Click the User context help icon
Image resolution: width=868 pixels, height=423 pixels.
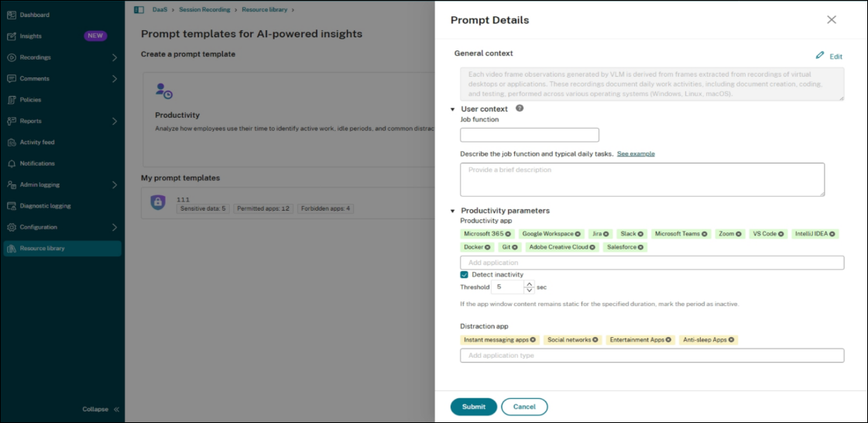point(520,108)
